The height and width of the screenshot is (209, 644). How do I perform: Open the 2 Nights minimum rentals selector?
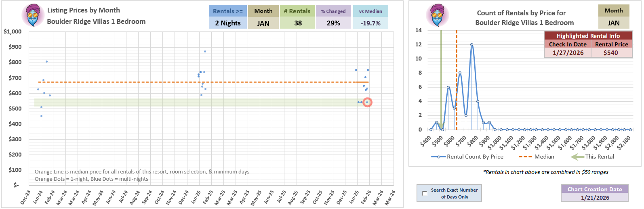228,23
